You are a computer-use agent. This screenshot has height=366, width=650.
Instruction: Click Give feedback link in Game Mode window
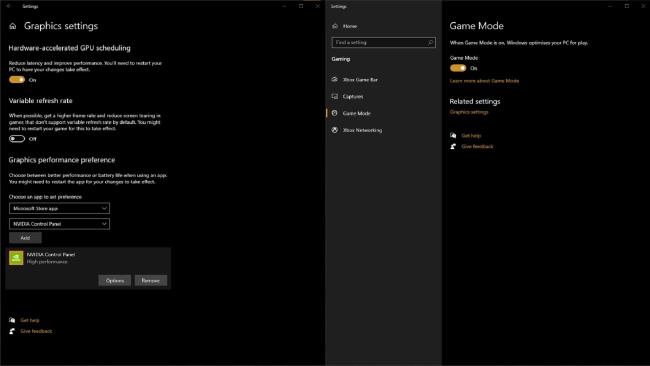(x=478, y=146)
